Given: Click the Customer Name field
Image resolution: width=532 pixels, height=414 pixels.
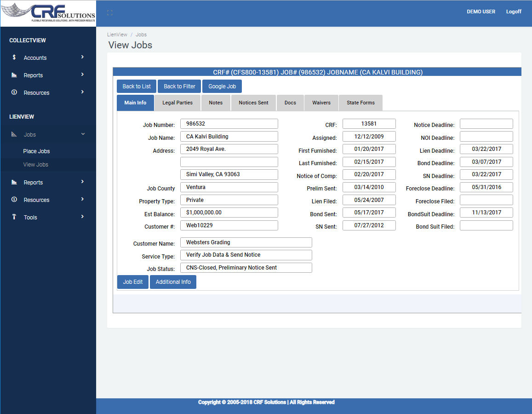Looking at the screenshot, I should (246, 242).
